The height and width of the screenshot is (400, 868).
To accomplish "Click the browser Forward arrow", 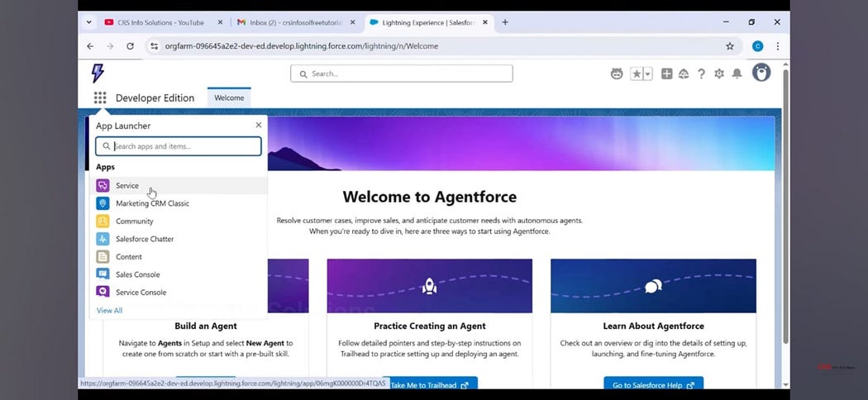I will pos(110,46).
